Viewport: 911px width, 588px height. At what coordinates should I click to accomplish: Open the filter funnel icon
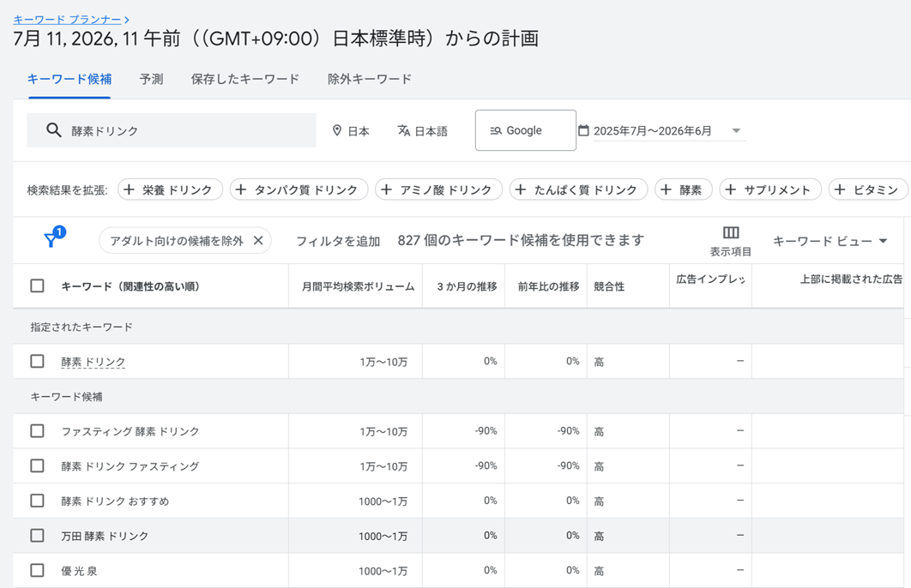51,239
